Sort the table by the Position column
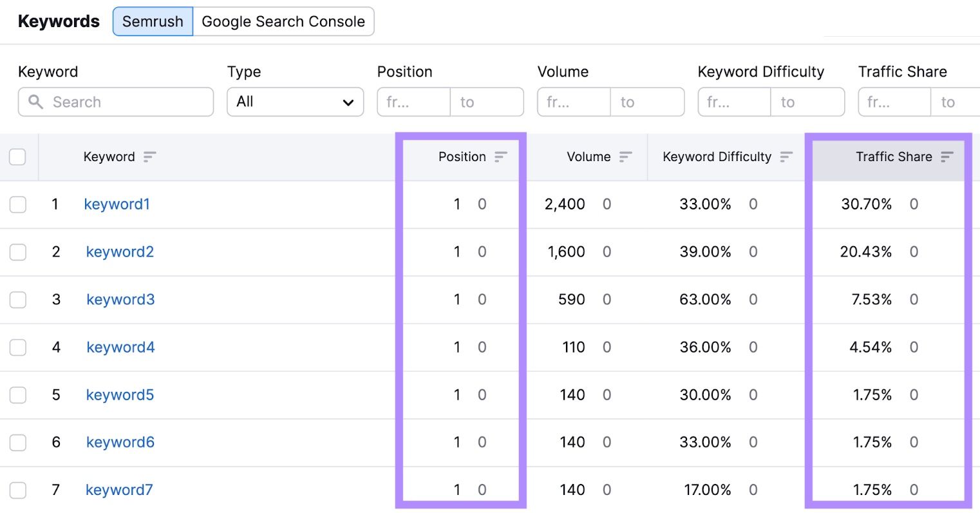Viewport: 980px width, 513px height. click(500, 157)
